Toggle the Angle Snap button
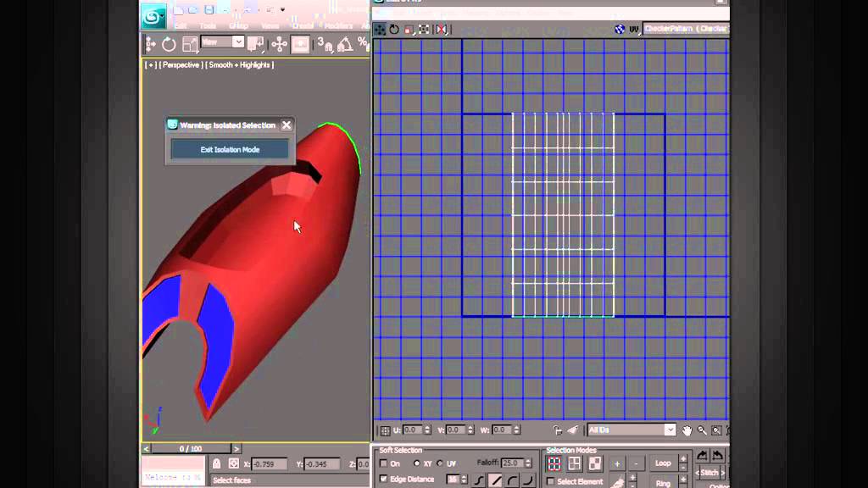Image resolution: width=868 pixels, height=488 pixels. (x=345, y=44)
